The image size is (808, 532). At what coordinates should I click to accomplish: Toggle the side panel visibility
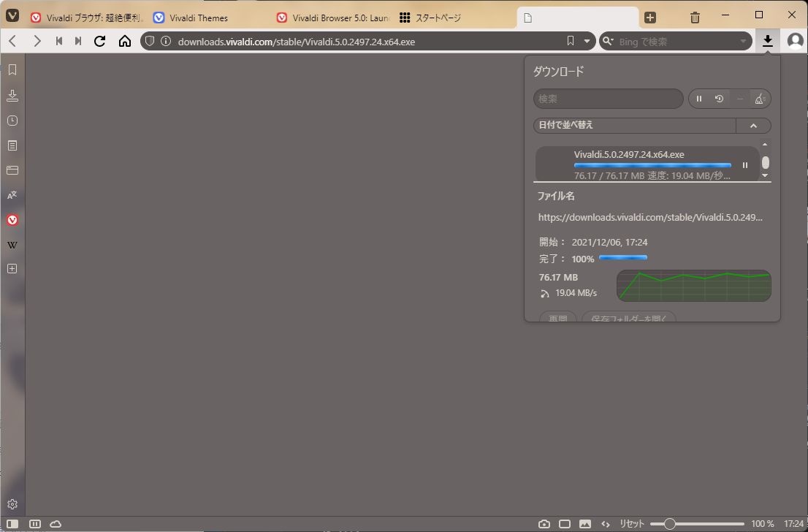pyautogui.click(x=12, y=524)
